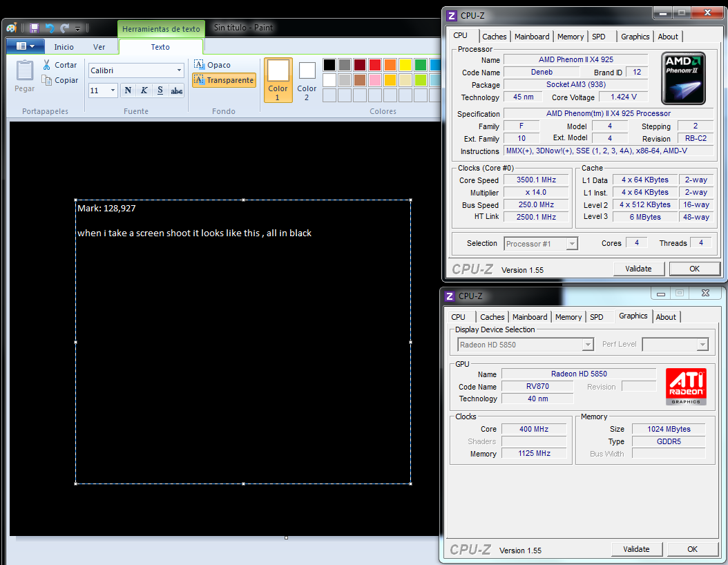Click the Save icon in Paint's quick access toolbar
Screen dimensions: 728x565
click(34, 28)
